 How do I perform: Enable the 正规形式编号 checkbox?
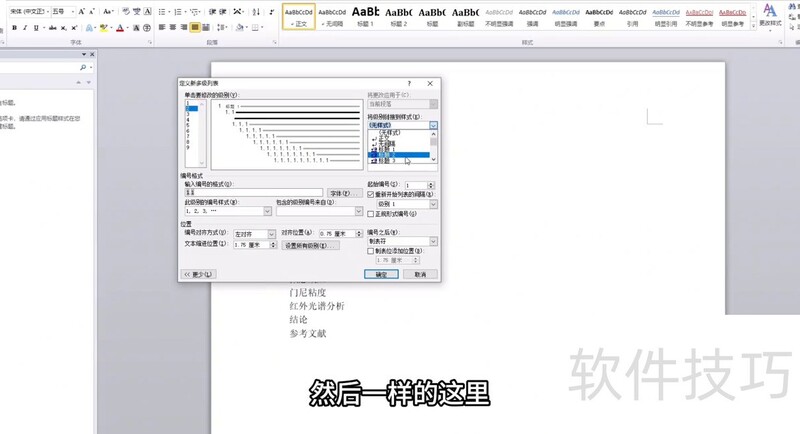point(372,214)
